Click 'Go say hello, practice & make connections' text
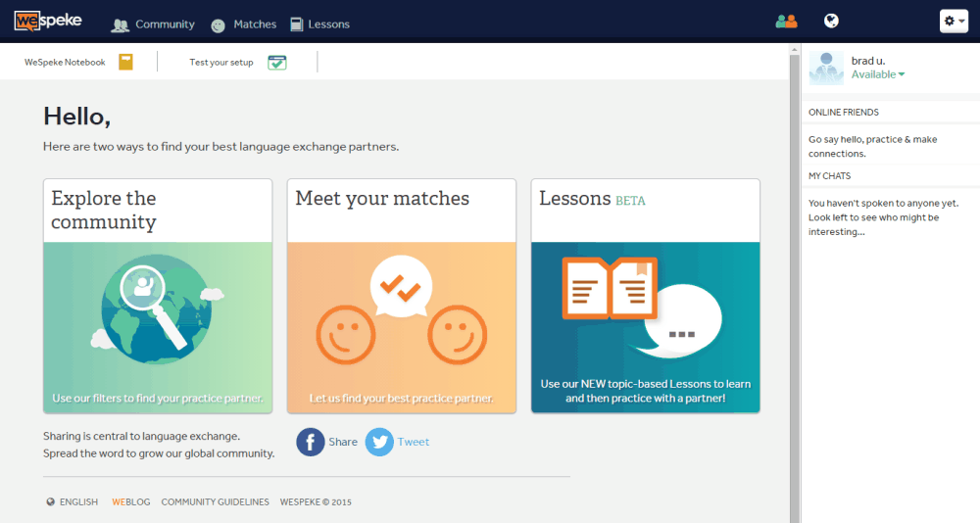980x523 pixels. click(872, 146)
